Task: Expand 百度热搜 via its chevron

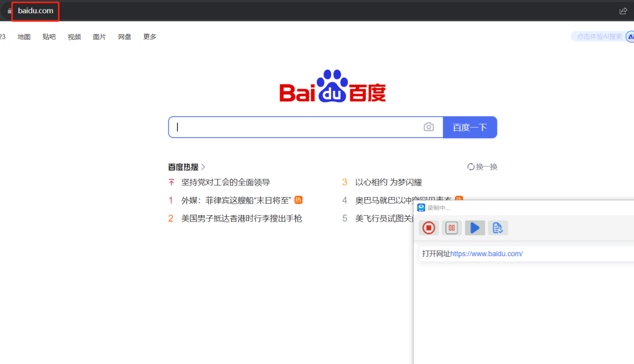Action: 204,167
